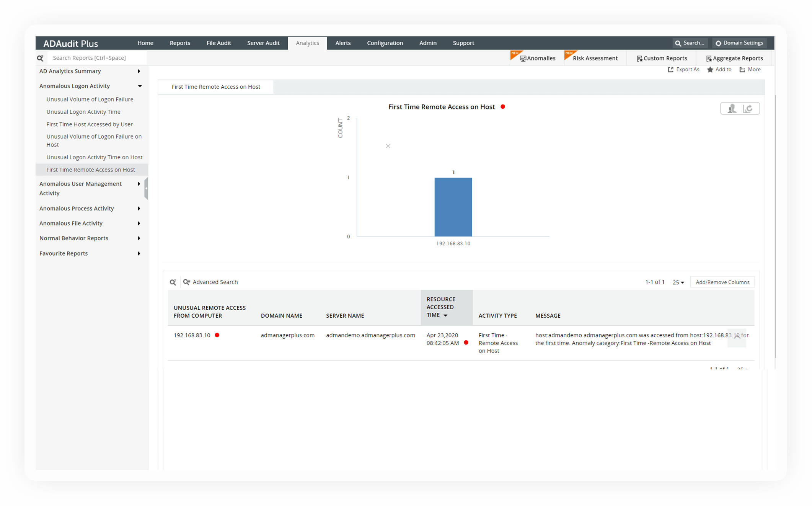Screen dimensions: 812x506
Task: Open the 25 rows-per-page dropdown
Action: (x=678, y=282)
